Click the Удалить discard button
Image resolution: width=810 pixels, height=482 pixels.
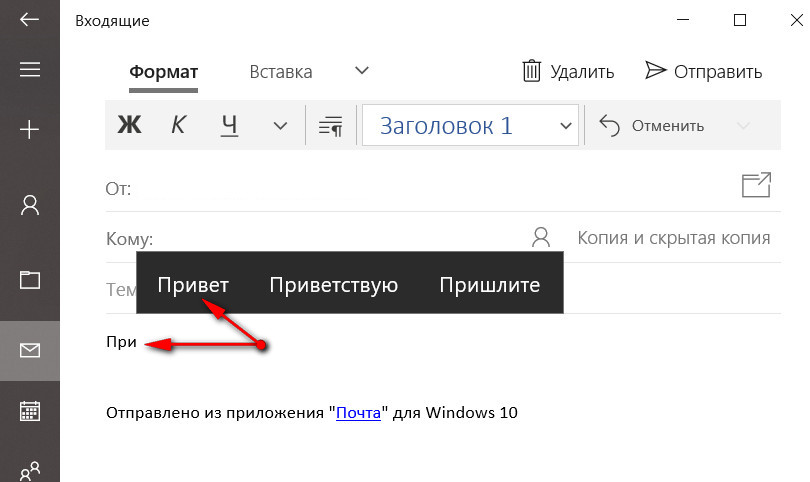[568, 71]
